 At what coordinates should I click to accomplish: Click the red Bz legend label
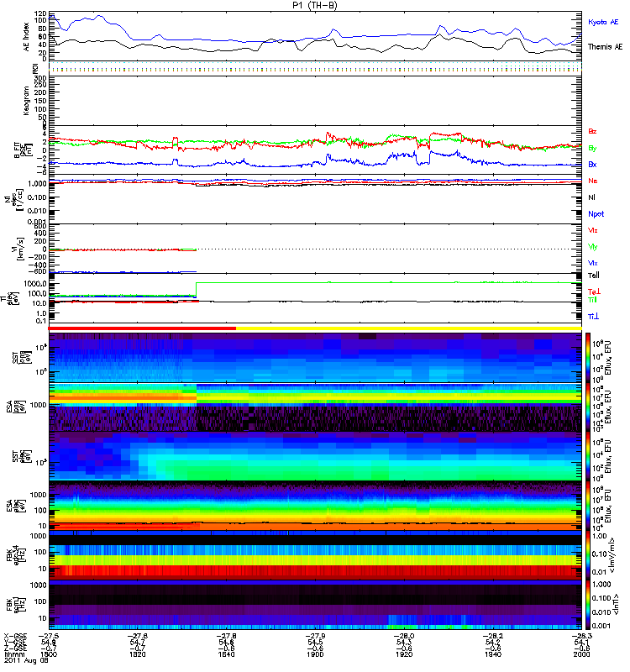[x=592, y=131]
